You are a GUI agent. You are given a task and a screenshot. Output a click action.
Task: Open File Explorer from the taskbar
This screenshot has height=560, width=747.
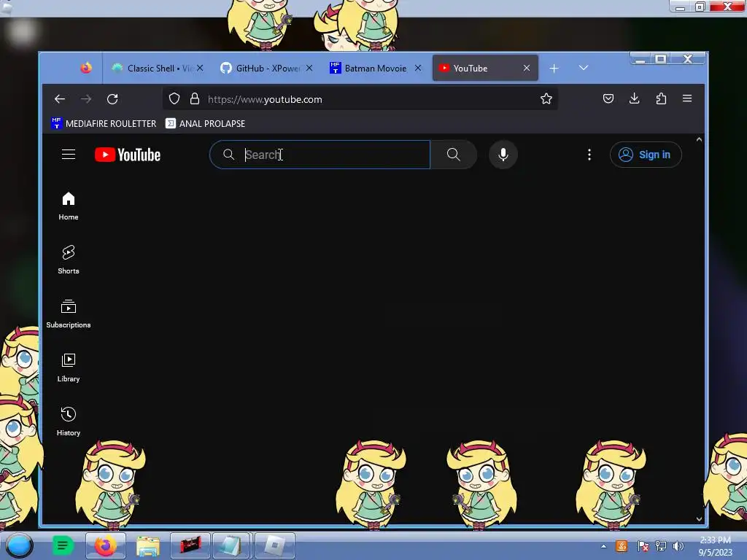click(147, 545)
